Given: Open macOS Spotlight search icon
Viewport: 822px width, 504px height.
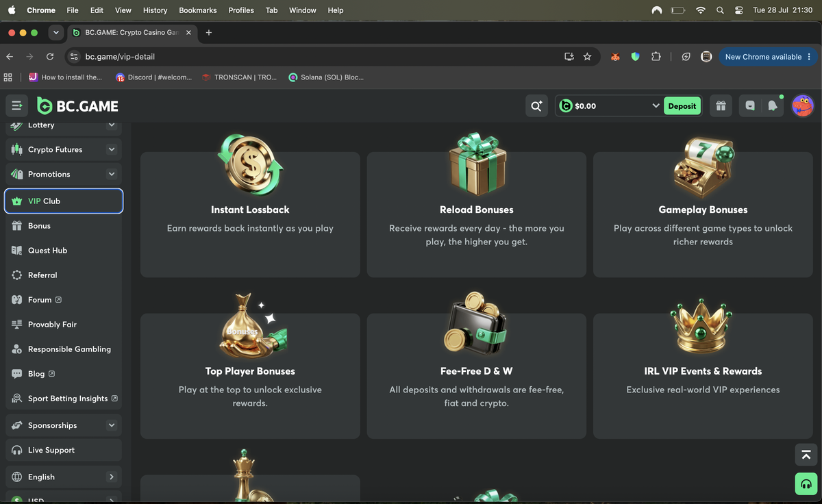Looking at the screenshot, I should 720,10.
